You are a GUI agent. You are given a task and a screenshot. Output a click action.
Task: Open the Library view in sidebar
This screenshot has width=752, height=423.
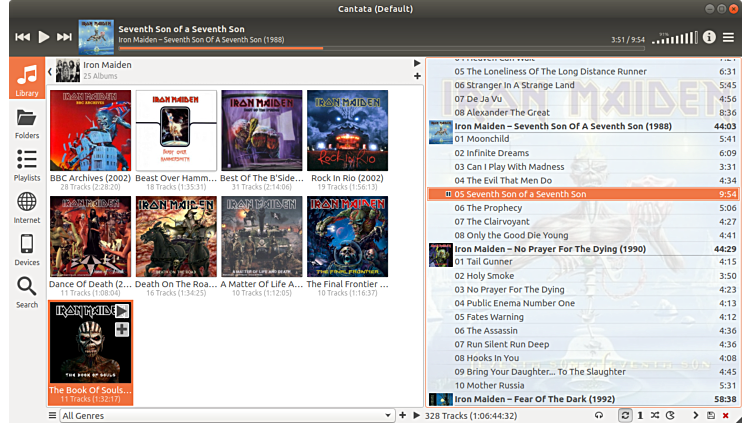pyautogui.click(x=27, y=79)
